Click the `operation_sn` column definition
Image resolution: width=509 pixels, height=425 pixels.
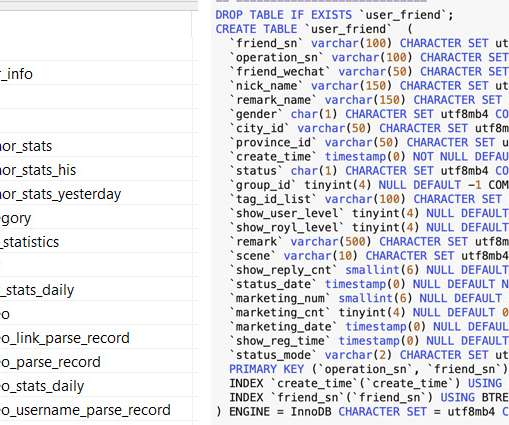pyautogui.click(x=369, y=57)
